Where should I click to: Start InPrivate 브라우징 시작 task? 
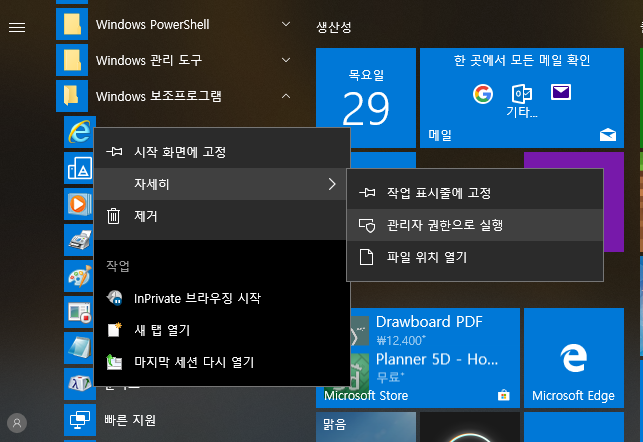(x=222, y=298)
